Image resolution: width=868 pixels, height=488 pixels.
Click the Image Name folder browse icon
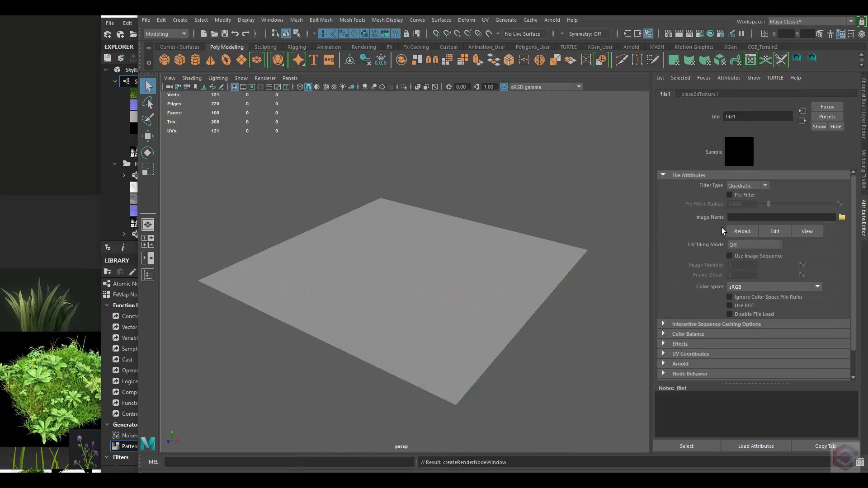point(842,217)
